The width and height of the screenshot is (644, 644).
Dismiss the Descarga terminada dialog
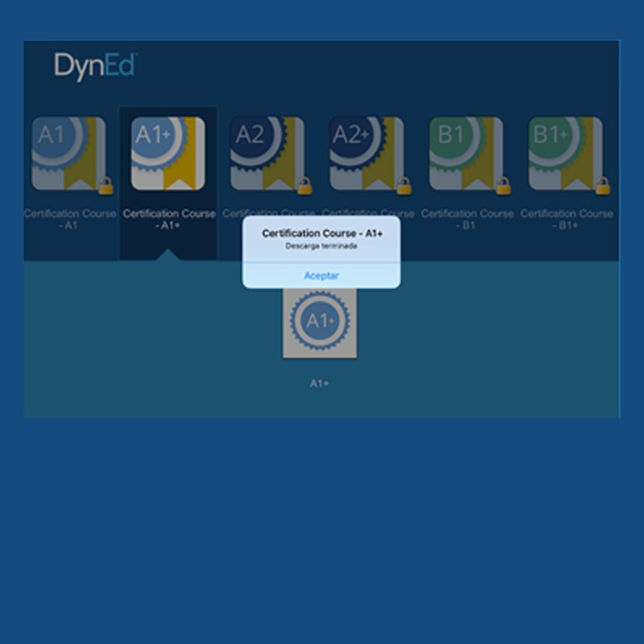pyautogui.click(x=322, y=275)
